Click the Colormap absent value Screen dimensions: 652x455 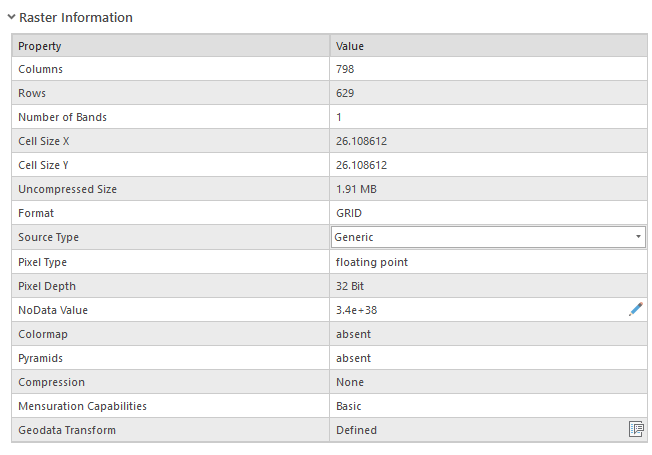pyautogui.click(x=353, y=334)
